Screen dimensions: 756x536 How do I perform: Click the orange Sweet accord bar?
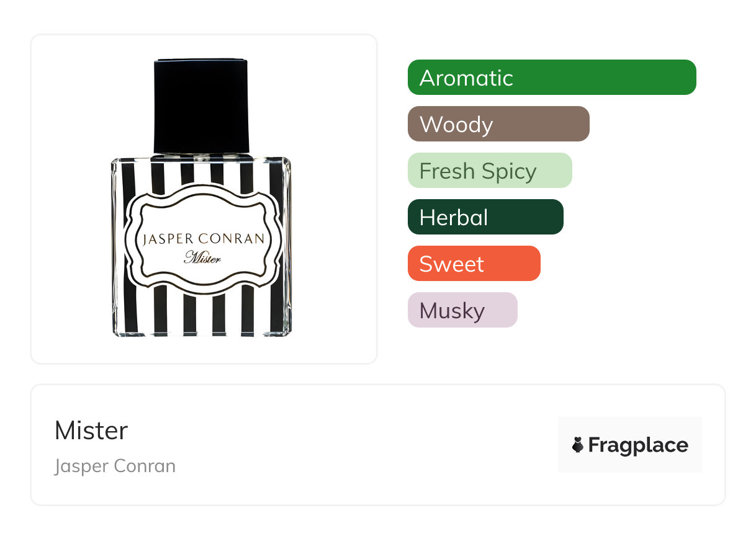[474, 264]
